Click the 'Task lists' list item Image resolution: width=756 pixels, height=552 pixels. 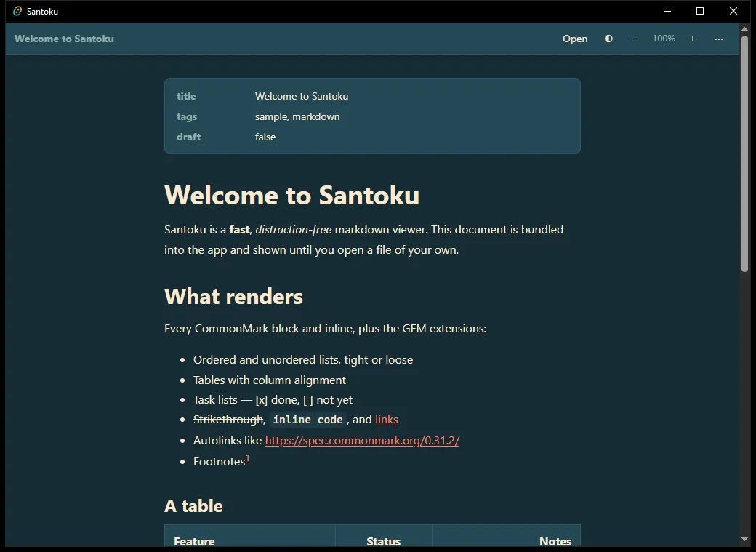click(x=273, y=399)
